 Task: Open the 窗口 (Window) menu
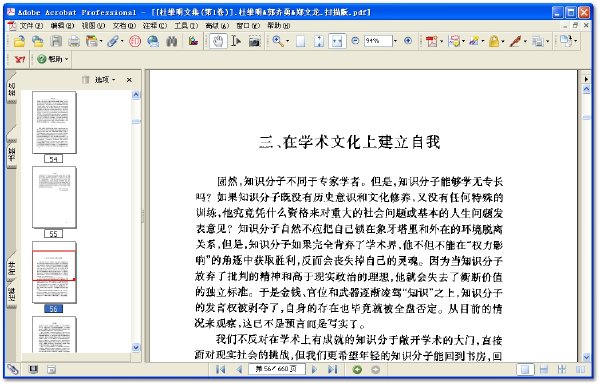(248, 26)
